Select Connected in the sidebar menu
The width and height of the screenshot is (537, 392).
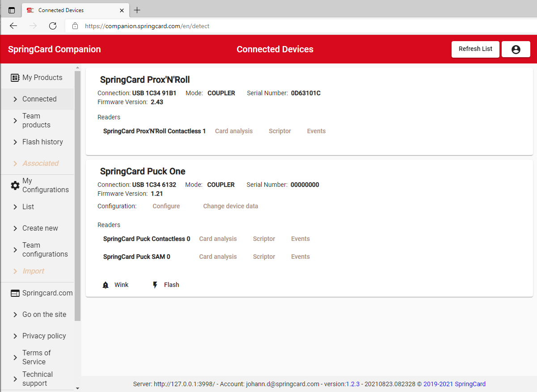(x=39, y=99)
